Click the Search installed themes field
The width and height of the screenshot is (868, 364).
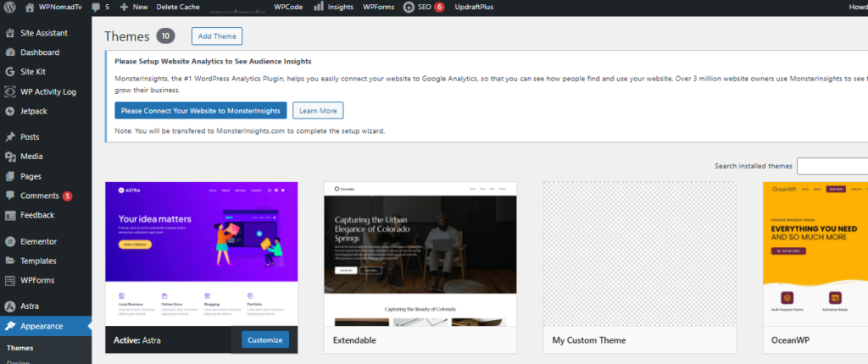tap(832, 166)
